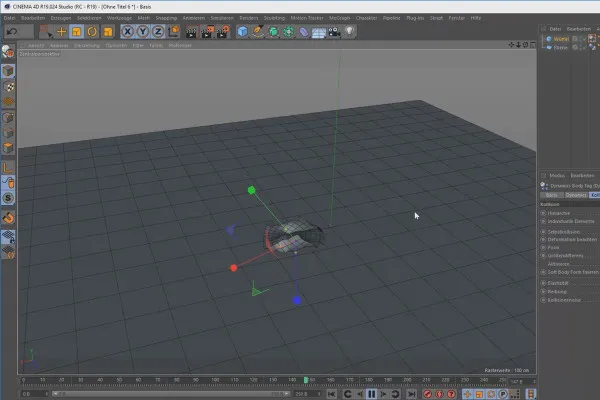Click the timeline preview range slider
The image size is (600, 400).
coord(171,394)
